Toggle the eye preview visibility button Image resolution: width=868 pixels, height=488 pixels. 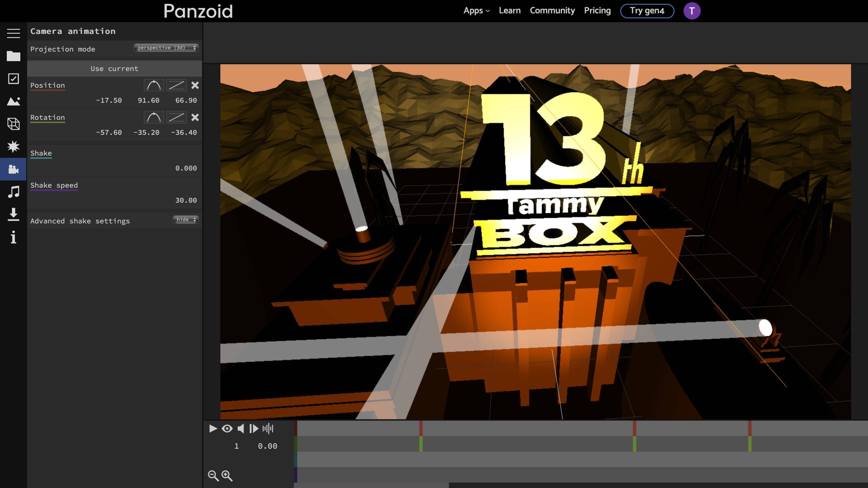pyautogui.click(x=227, y=429)
